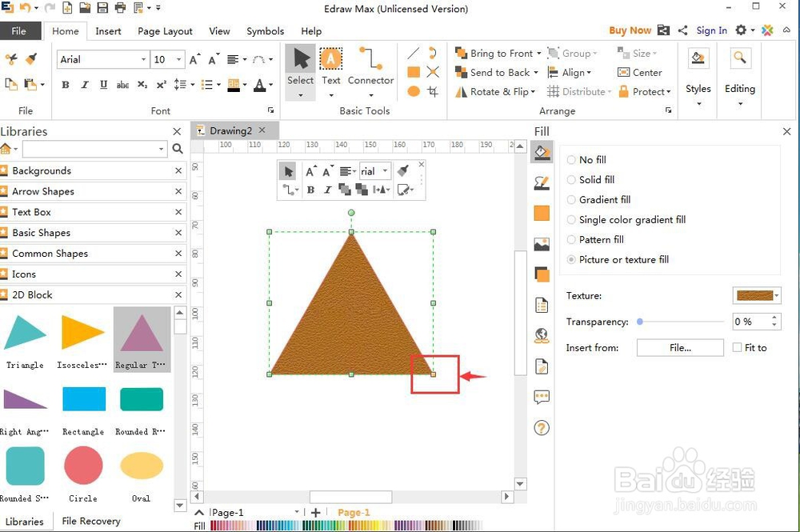
Task: Click the Buy Now link
Action: tap(630, 30)
